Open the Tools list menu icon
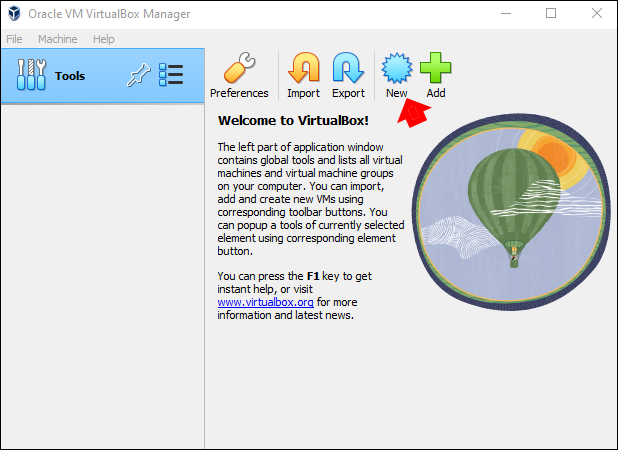The image size is (618, 450). point(171,74)
